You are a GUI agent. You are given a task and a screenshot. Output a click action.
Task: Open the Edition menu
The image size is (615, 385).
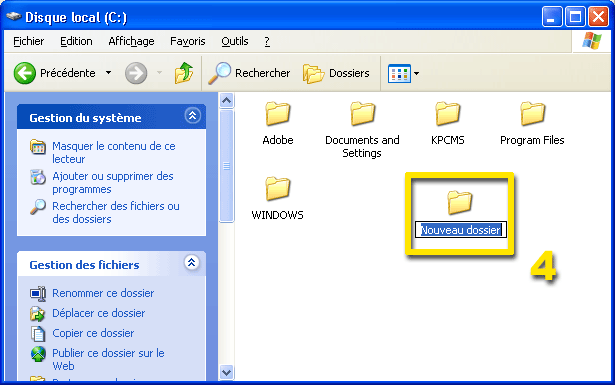click(x=76, y=41)
